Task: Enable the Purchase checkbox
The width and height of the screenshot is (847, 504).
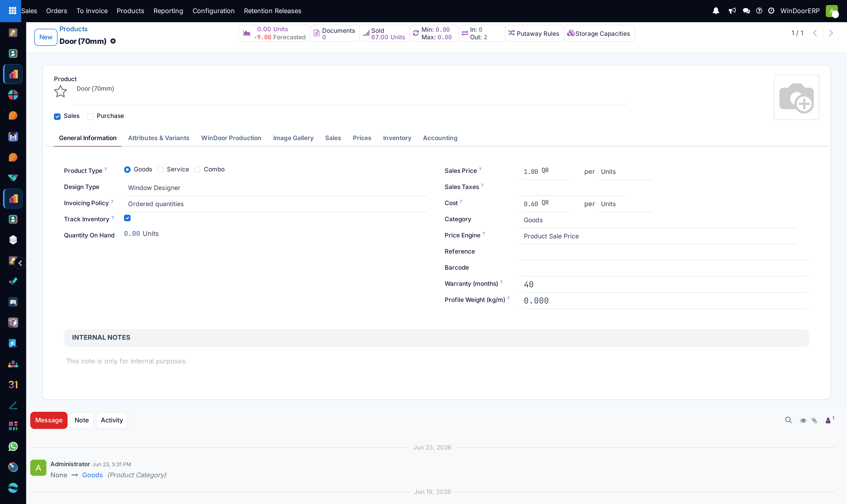Action: (x=90, y=116)
